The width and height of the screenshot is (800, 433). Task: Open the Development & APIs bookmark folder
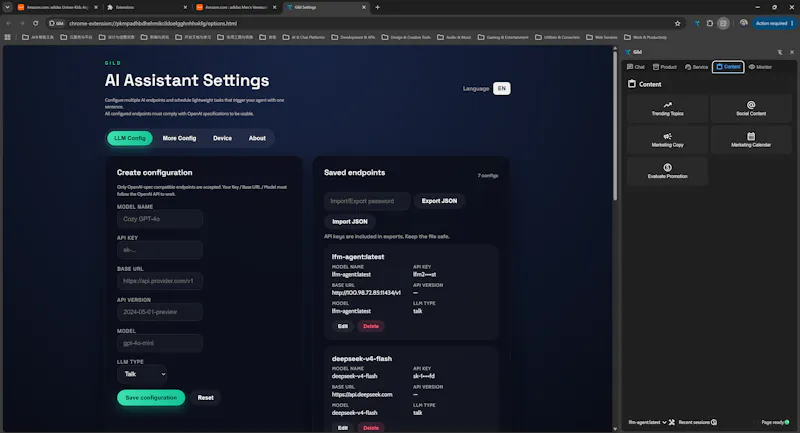pyautogui.click(x=353, y=37)
